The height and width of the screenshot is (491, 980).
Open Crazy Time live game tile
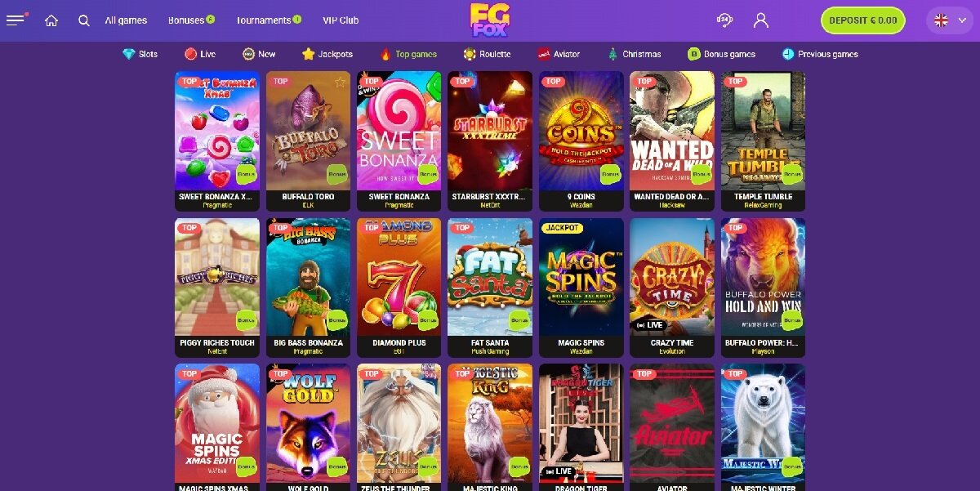(672, 277)
